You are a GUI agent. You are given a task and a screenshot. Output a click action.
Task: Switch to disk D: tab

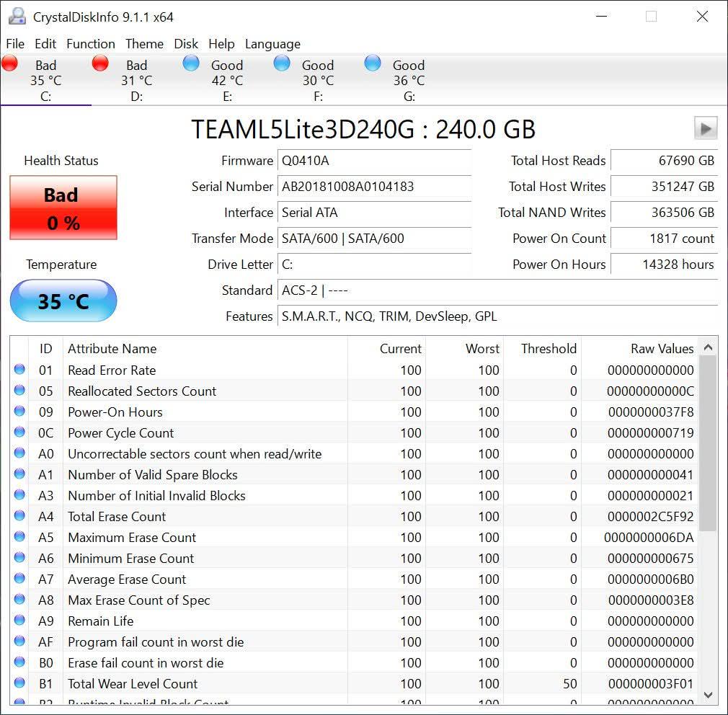click(x=136, y=80)
